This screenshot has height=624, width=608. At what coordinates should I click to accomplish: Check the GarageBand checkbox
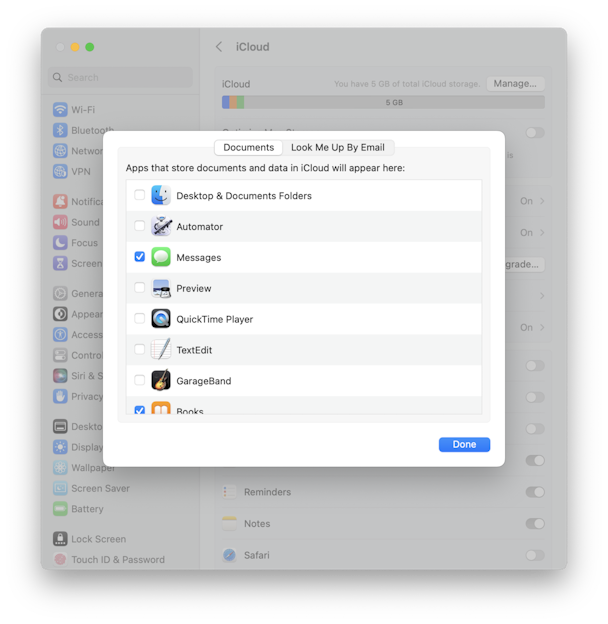point(139,380)
